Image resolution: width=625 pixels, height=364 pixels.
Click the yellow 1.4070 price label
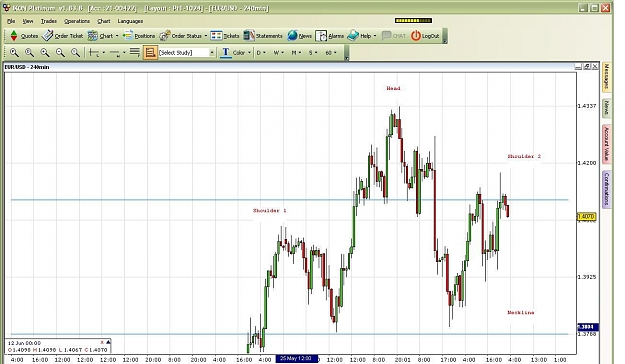pos(586,216)
